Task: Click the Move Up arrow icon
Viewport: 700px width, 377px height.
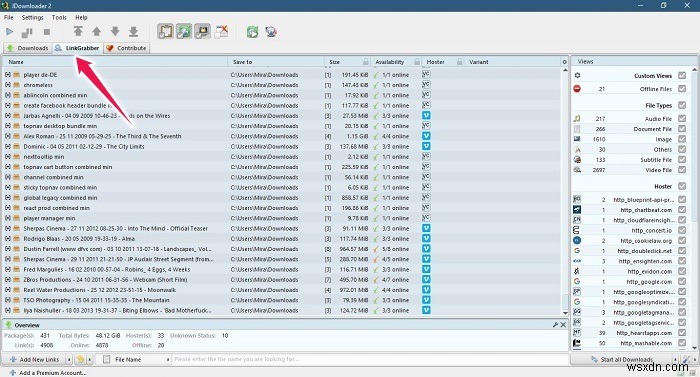Action: pos(96,31)
